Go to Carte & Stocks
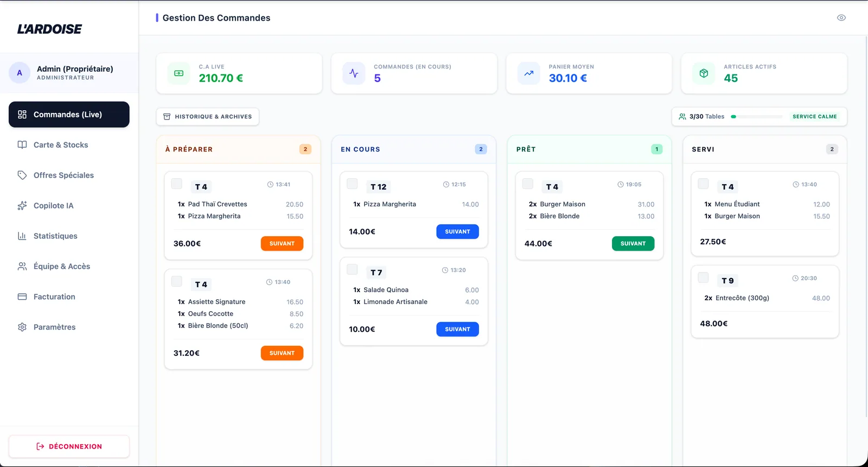This screenshot has width=868, height=467. point(69,145)
